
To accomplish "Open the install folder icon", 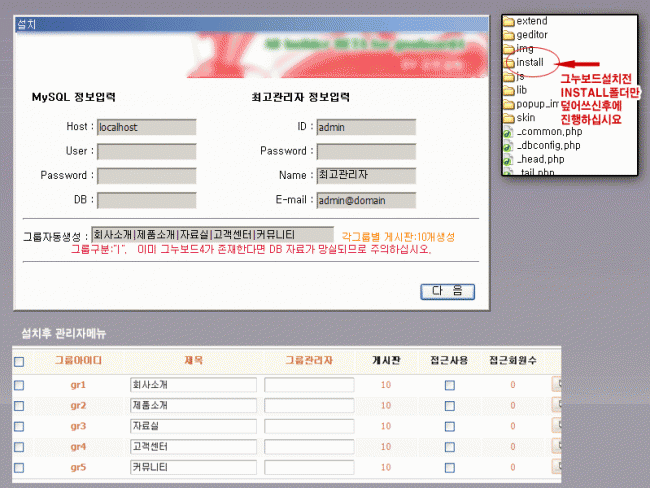I will coord(508,62).
